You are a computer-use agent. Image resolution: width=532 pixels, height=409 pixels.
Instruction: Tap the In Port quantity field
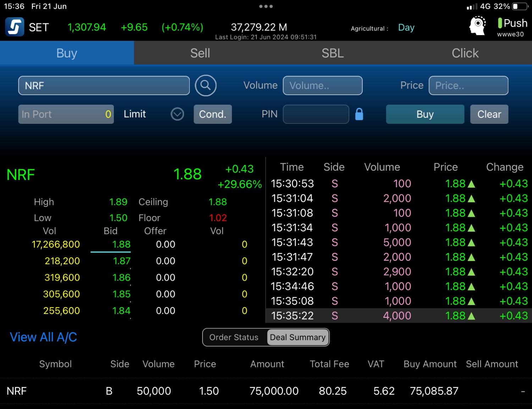pos(66,114)
